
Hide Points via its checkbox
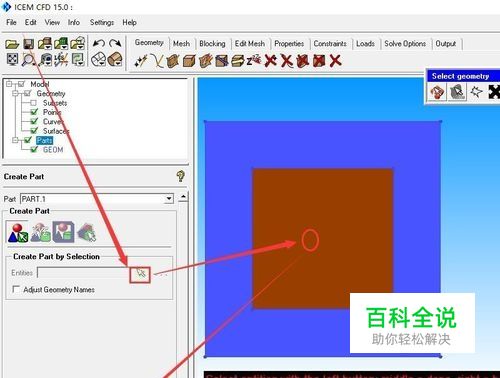pos(34,112)
